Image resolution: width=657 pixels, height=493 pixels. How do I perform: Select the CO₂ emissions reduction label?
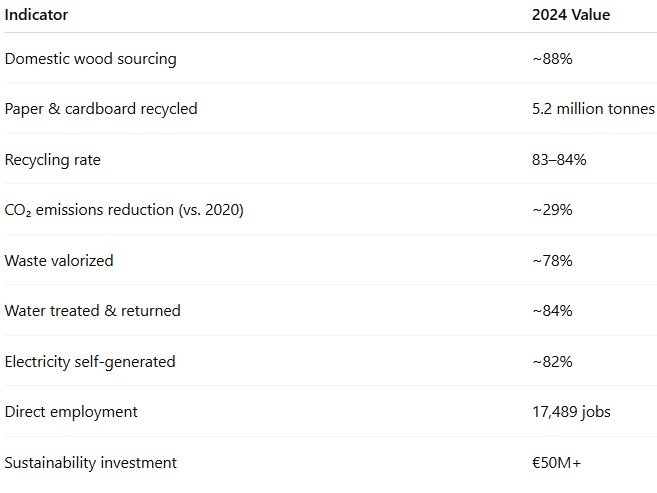point(124,210)
